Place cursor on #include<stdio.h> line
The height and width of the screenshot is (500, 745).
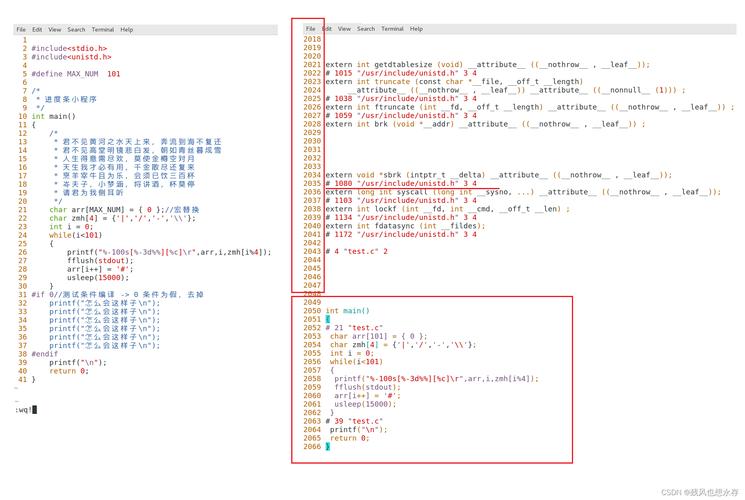pyautogui.click(x=69, y=48)
